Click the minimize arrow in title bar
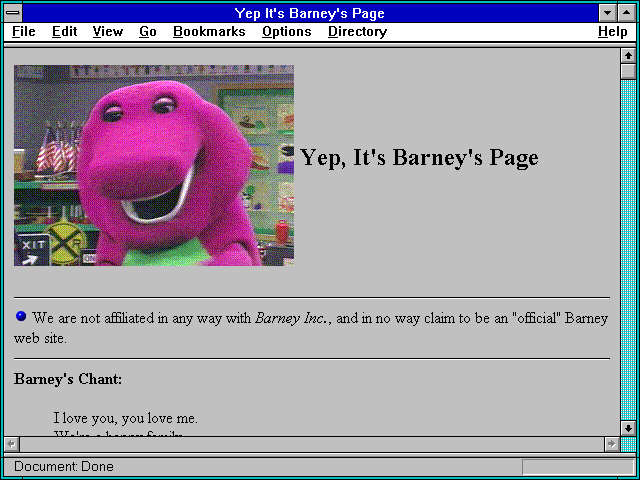 tap(608, 13)
